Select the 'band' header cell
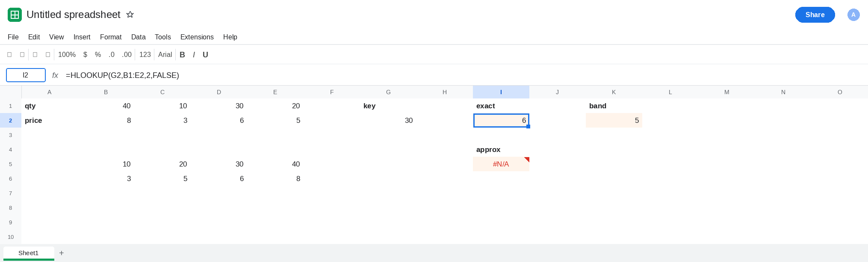 (614, 106)
